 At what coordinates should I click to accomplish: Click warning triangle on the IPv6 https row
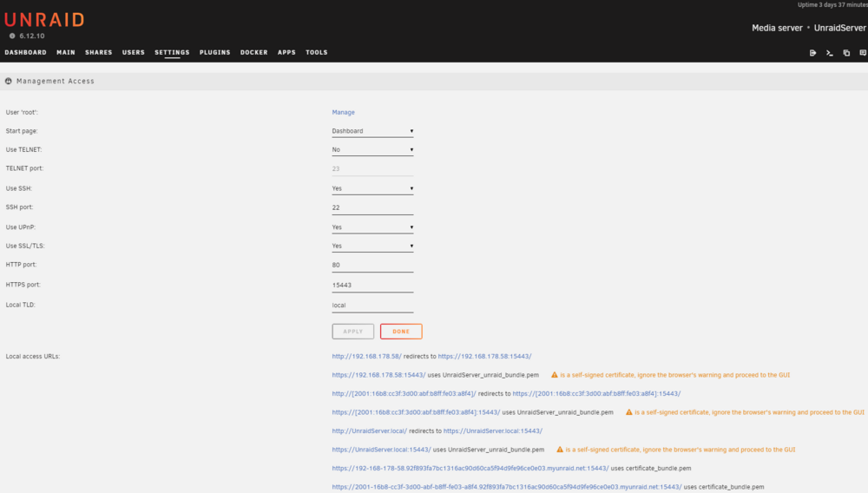[628, 411]
